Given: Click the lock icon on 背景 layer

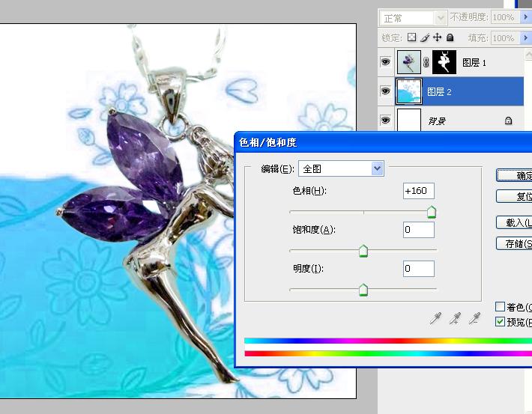Looking at the screenshot, I should [508, 121].
